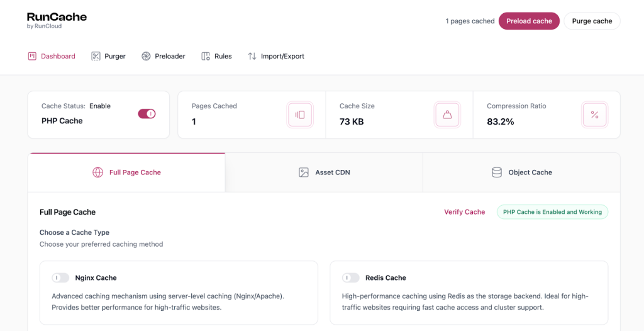The height and width of the screenshot is (331, 644).
Task: Open the Rules menu item
Action: pos(223,56)
